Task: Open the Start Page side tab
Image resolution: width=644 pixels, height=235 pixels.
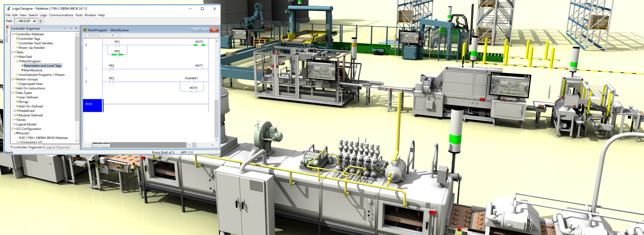Action: [7, 34]
